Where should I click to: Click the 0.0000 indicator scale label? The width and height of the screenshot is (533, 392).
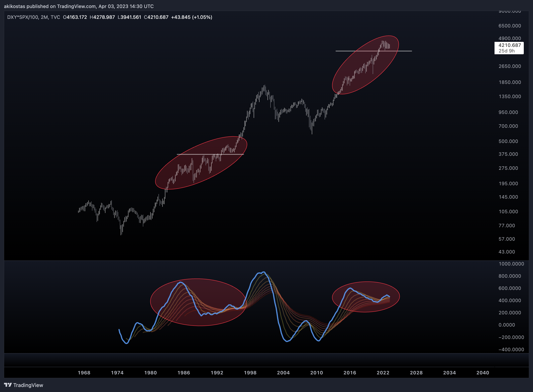click(507, 325)
